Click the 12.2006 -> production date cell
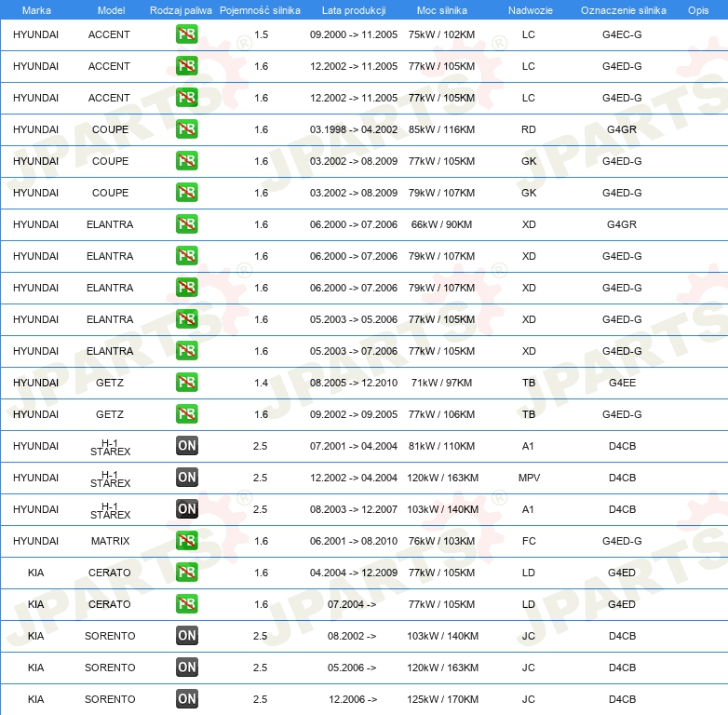The width and height of the screenshot is (728, 715). click(353, 699)
